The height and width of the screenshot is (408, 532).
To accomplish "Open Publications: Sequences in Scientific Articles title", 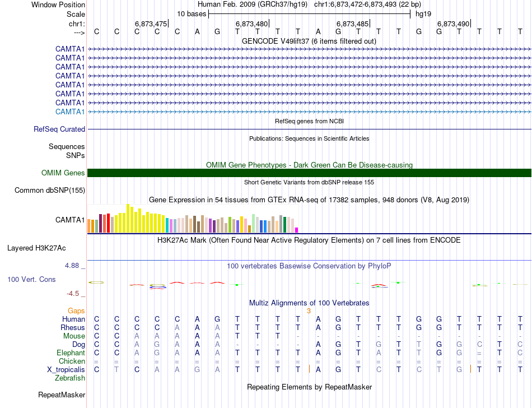I will [x=309, y=138].
